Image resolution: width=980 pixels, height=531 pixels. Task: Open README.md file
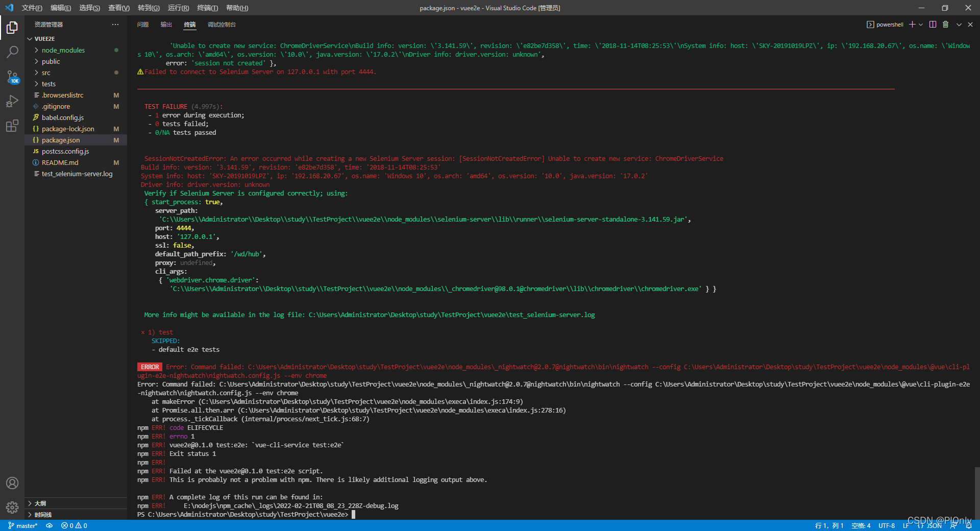point(76,162)
